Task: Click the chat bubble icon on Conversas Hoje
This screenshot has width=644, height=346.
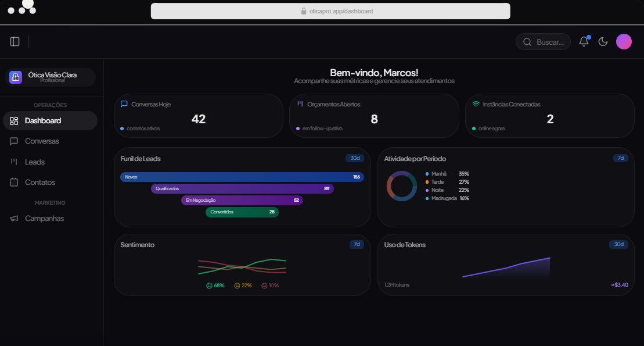Action: point(124,104)
